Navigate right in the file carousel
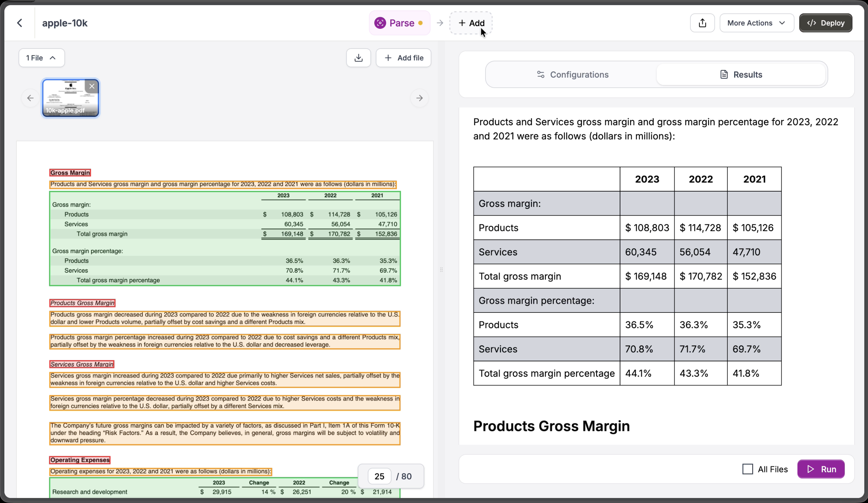The height and width of the screenshot is (503, 868). tap(420, 98)
